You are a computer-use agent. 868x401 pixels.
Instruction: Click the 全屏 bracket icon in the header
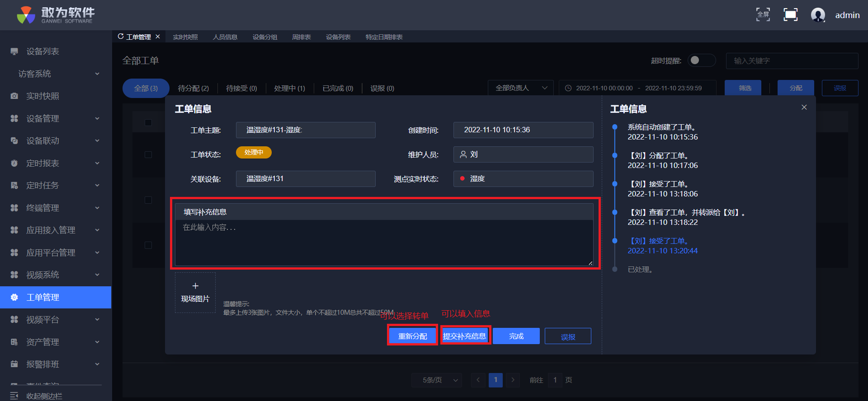click(x=763, y=14)
